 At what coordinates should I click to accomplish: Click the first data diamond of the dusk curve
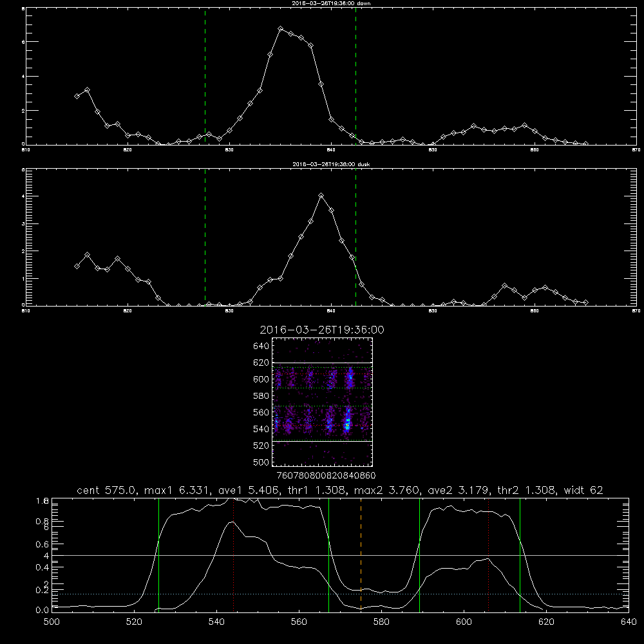coord(77,266)
